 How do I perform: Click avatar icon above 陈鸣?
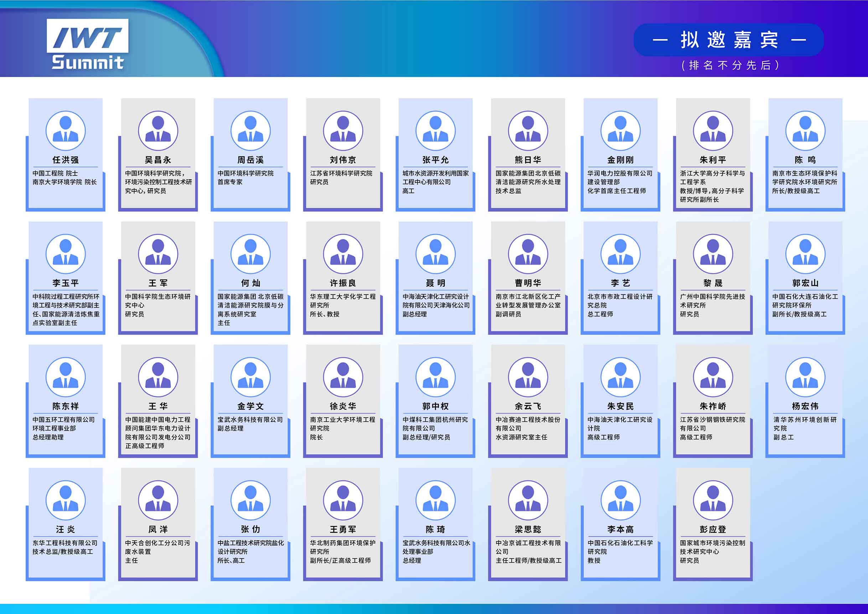(805, 131)
